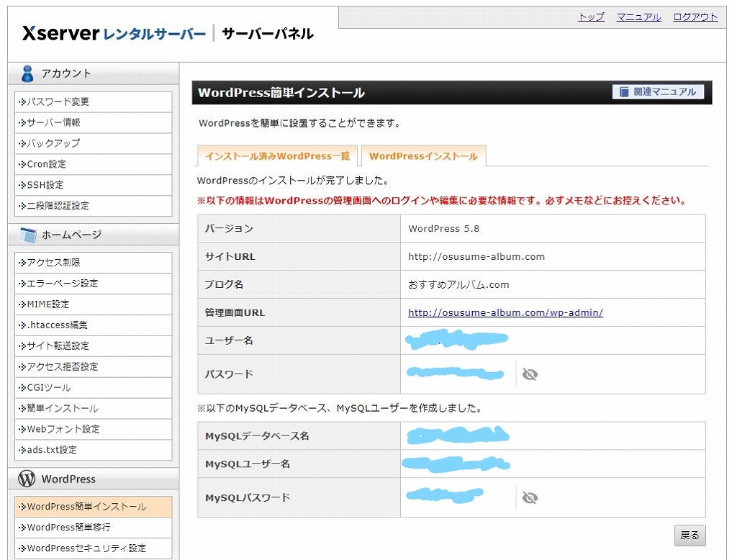Open サーバー情報 menu item
Screen dimensions: 737x560
coord(93,122)
